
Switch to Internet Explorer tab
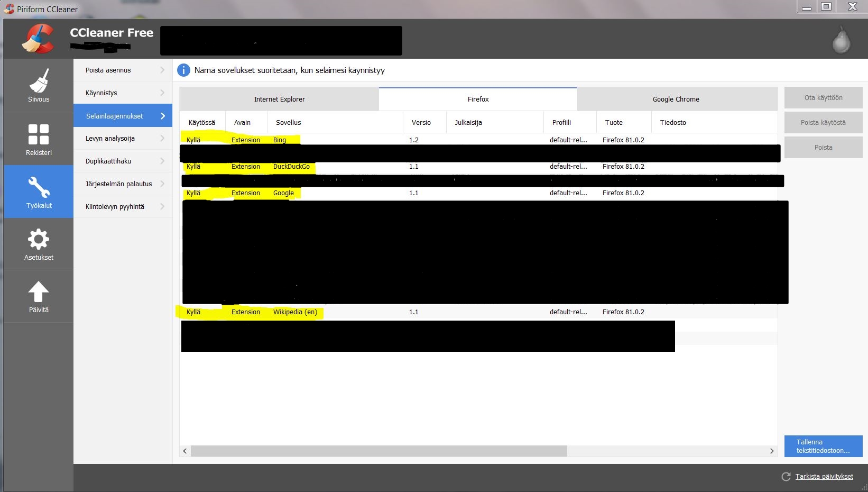click(279, 99)
